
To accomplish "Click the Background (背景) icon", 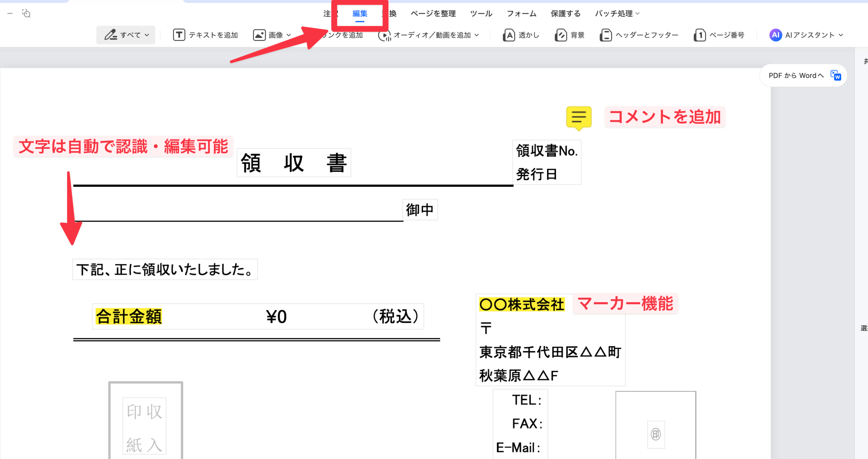I will [561, 35].
